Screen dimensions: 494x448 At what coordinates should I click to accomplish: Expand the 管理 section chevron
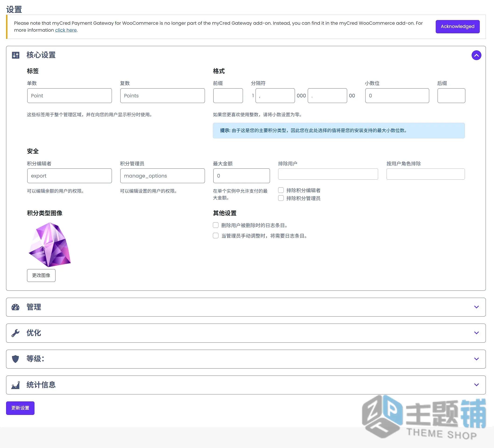(476, 307)
